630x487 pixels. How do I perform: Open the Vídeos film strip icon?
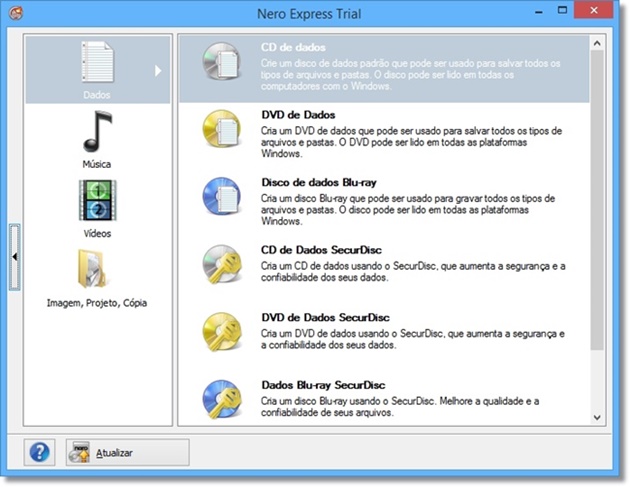(x=98, y=200)
